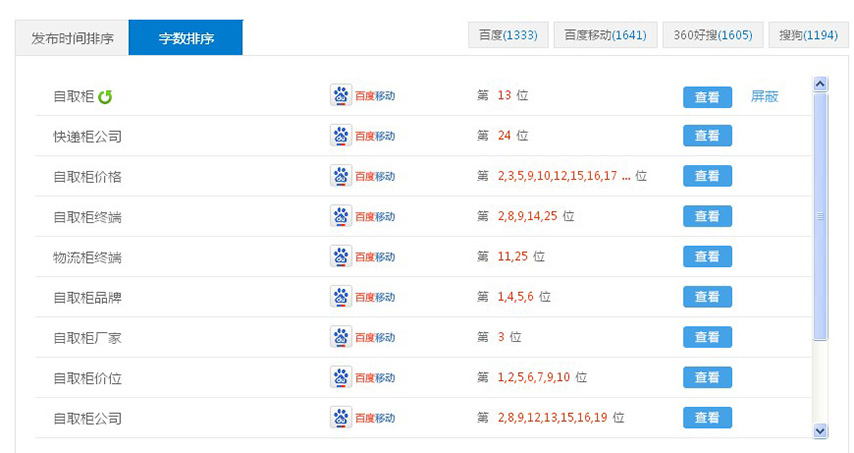The width and height of the screenshot is (854, 453).
Task: Click the rankings 2,8,9,14,25
Action: coord(527,216)
